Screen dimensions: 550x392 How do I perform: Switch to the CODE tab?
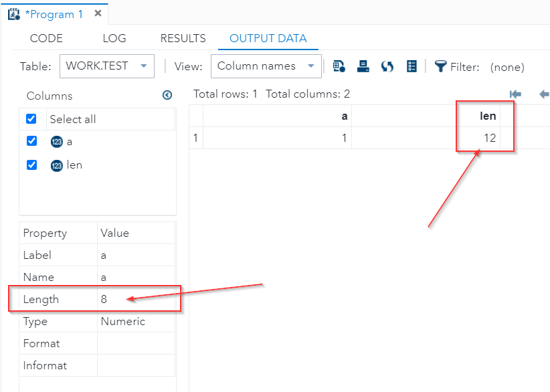coord(46,38)
